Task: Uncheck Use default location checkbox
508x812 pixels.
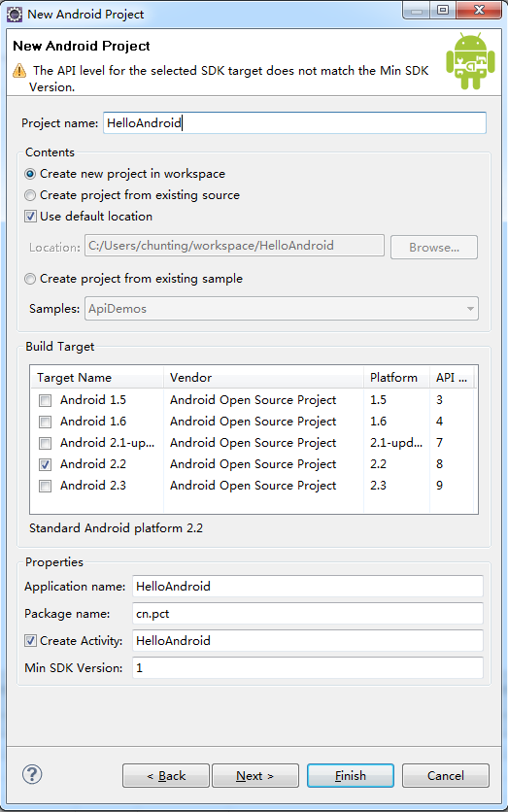Action: (30, 217)
